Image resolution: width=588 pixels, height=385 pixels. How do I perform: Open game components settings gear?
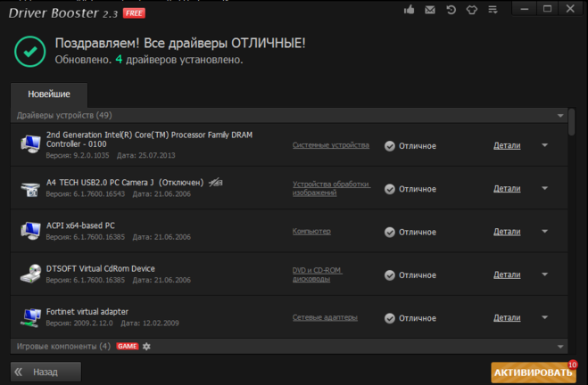[x=146, y=347]
